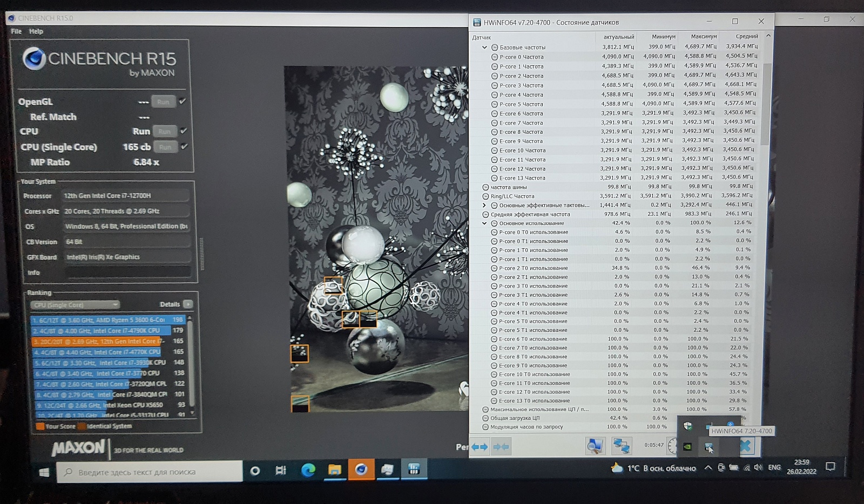Switch to Cinebench on the taskbar

click(x=361, y=470)
